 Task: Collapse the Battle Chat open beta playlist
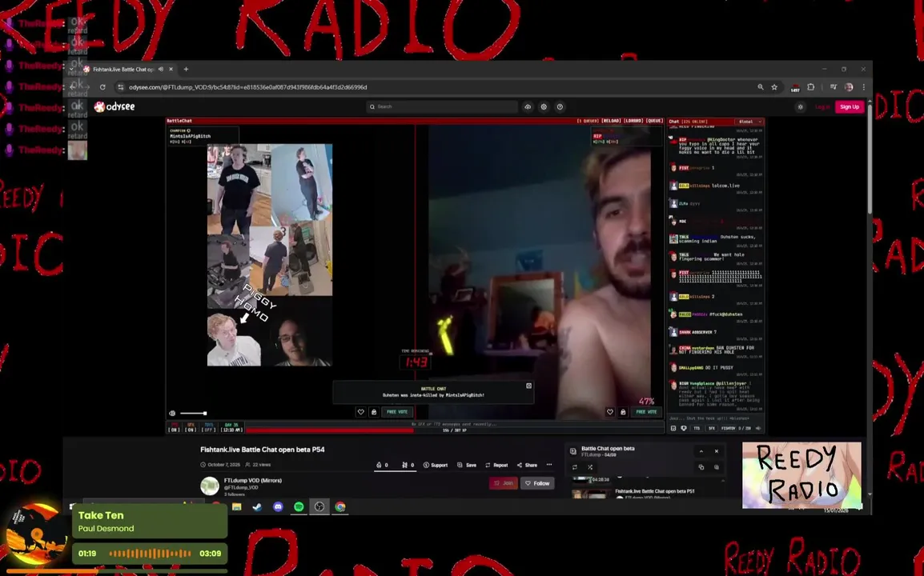[701, 451]
